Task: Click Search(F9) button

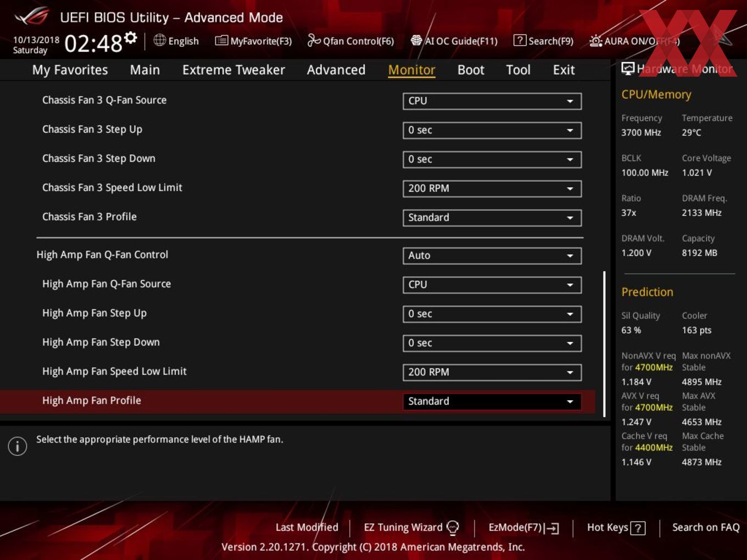Action: coord(543,41)
